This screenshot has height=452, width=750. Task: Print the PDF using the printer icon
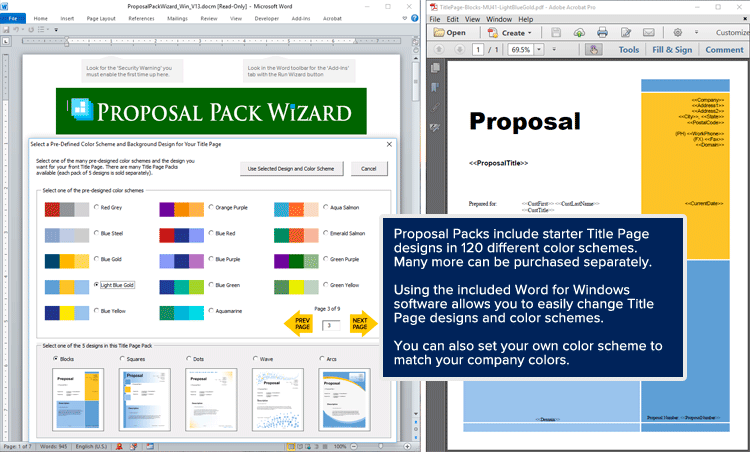click(602, 33)
